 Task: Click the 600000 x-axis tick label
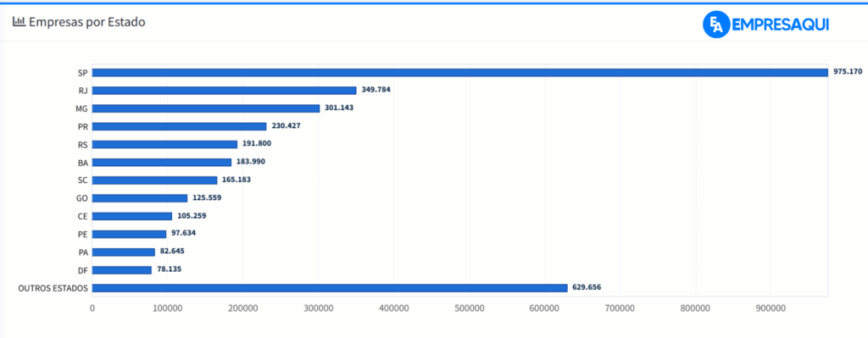coord(544,308)
